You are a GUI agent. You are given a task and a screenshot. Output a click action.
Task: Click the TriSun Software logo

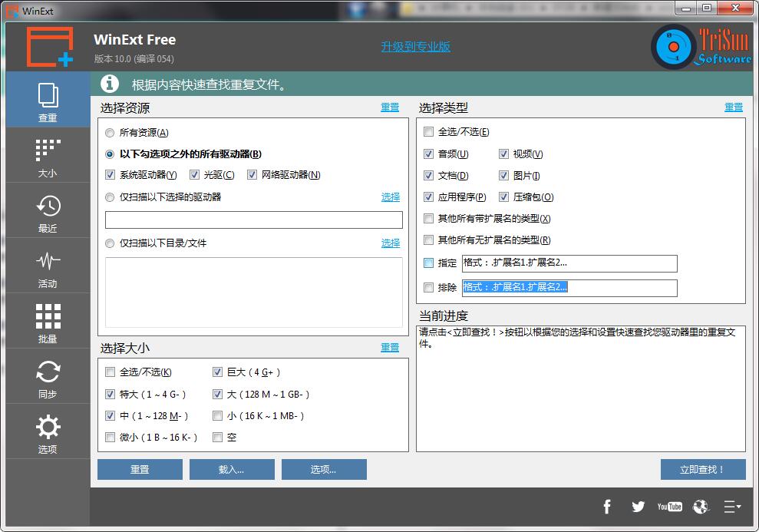[698, 46]
